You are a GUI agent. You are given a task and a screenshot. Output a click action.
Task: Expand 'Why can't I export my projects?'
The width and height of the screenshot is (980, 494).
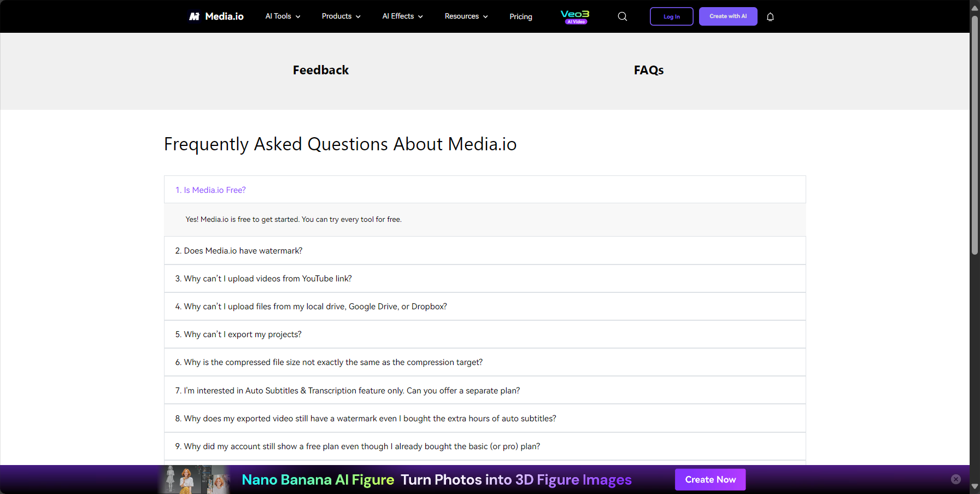click(485, 334)
